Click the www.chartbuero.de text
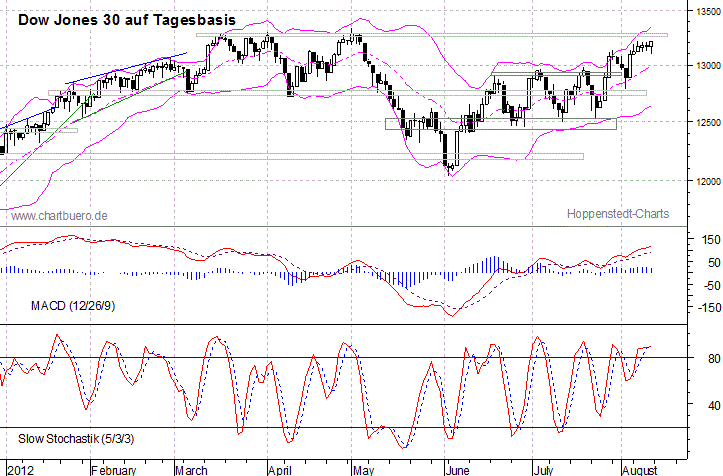 click(x=59, y=215)
